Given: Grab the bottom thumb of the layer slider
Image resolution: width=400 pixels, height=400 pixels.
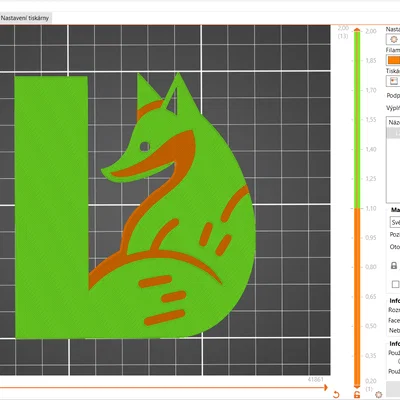Looking at the screenshot, I should [x=357, y=386].
